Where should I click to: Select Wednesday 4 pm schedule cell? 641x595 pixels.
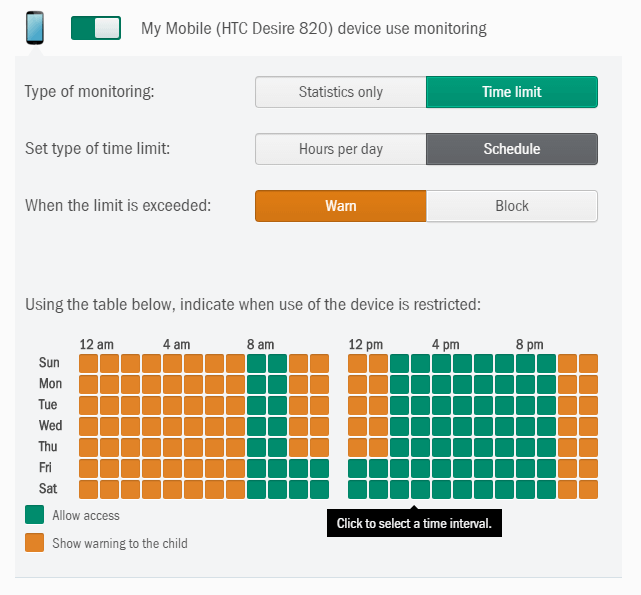tap(442, 426)
